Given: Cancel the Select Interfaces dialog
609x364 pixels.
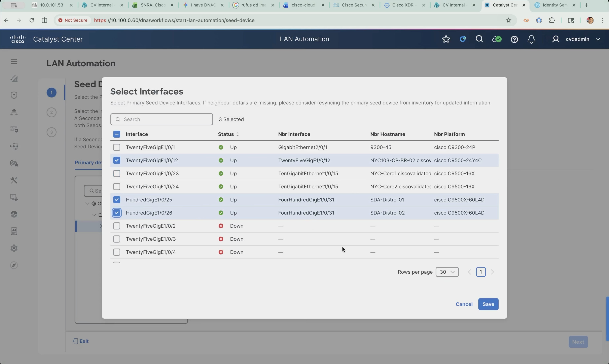Looking at the screenshot, I should [464, 304].
